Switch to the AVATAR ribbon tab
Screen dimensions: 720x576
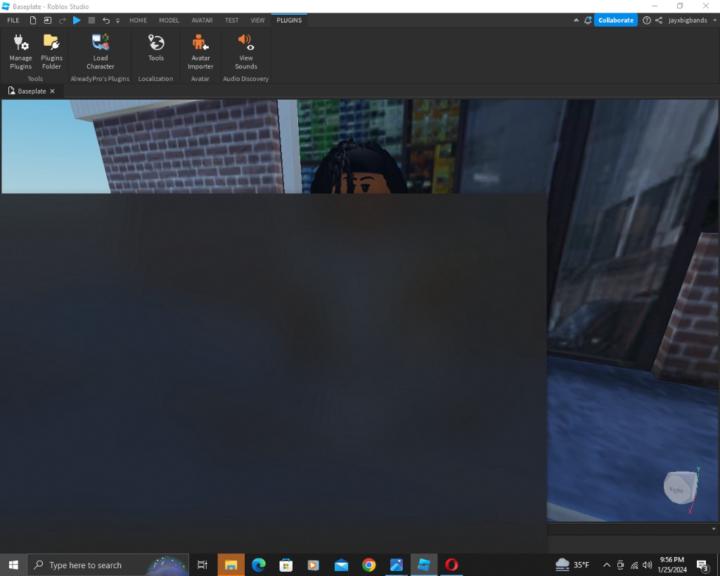202,20
